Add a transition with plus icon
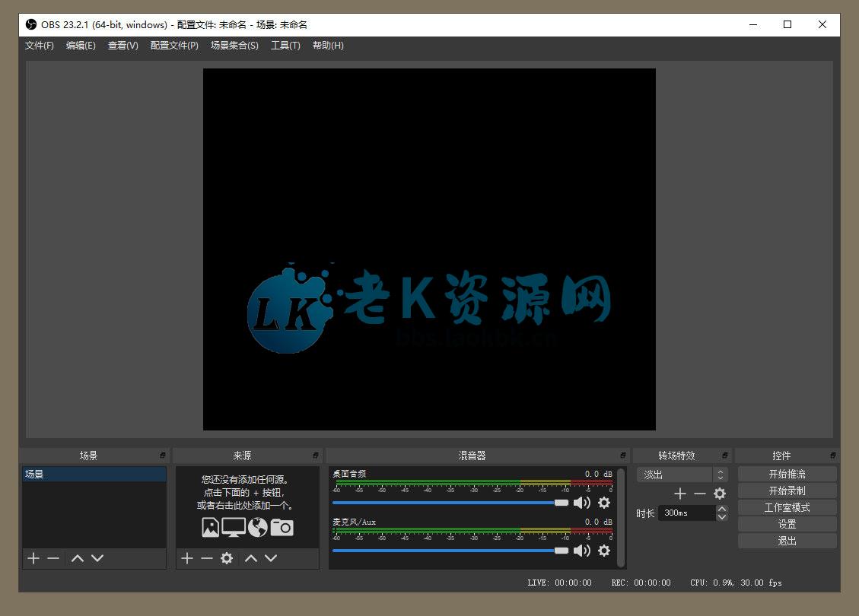Viewport: 859px width, 616px height. [x=680, y=494]
